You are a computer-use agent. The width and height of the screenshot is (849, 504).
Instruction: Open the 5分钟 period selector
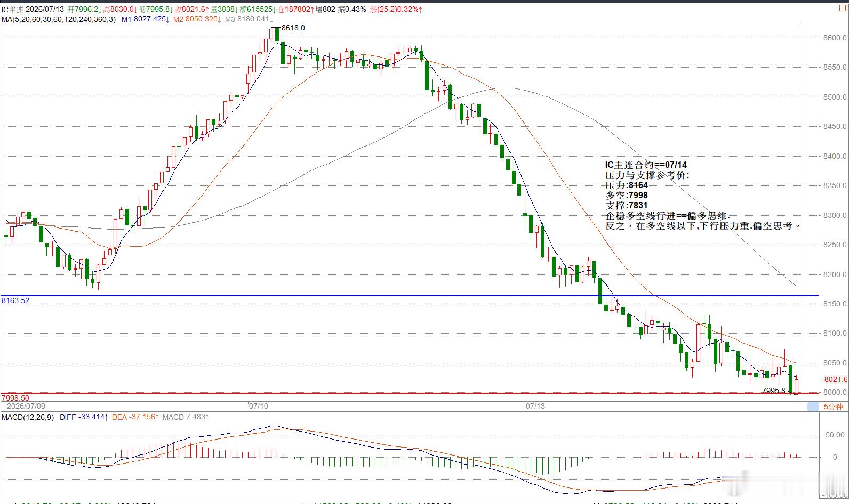pyautogui.click(x=834, y=407)
